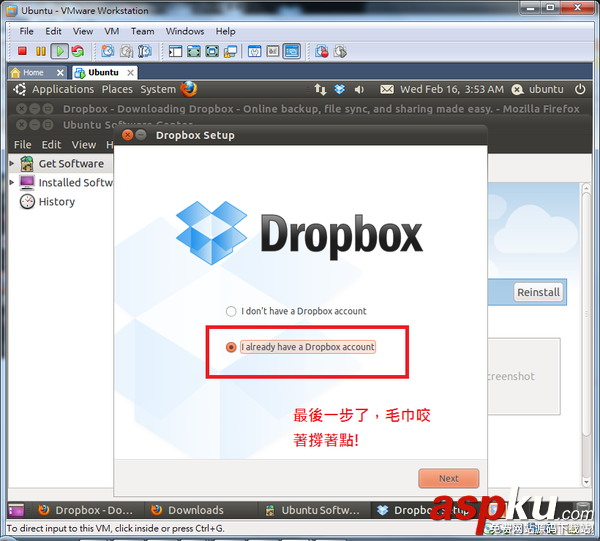600x541 pixels.
Task: Click the network connection arrows indicator
Action: pyautogui.click(x=320, y=90)
